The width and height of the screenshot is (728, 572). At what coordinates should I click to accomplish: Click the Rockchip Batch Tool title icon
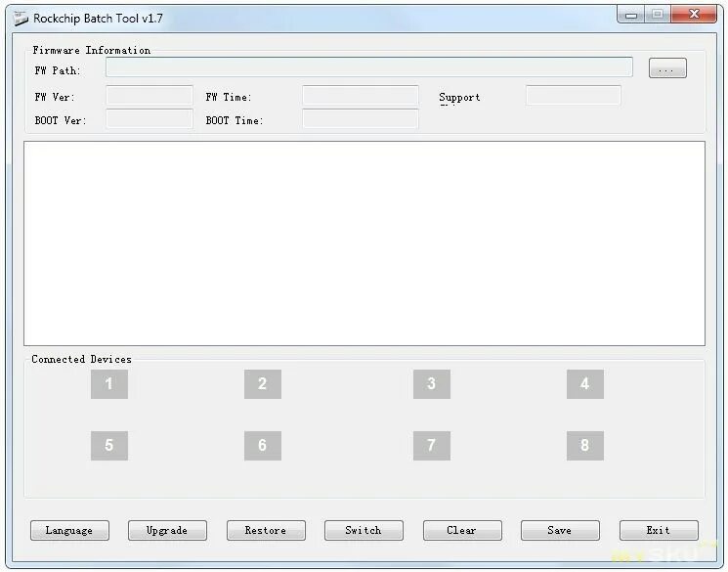click(x=20, y=19)
